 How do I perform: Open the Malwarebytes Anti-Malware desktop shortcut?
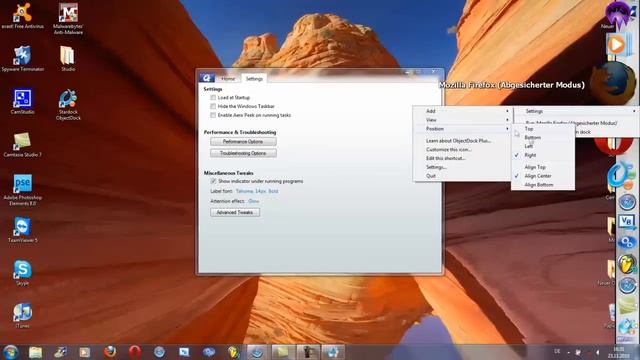[68, 18]
